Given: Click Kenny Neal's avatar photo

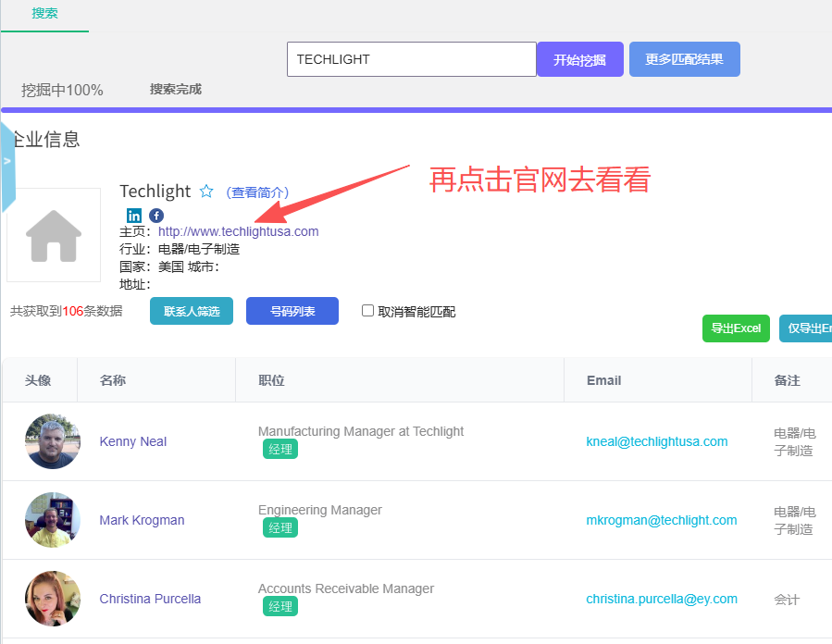Looking at the screenshot, I should click(x=53, y=441).
